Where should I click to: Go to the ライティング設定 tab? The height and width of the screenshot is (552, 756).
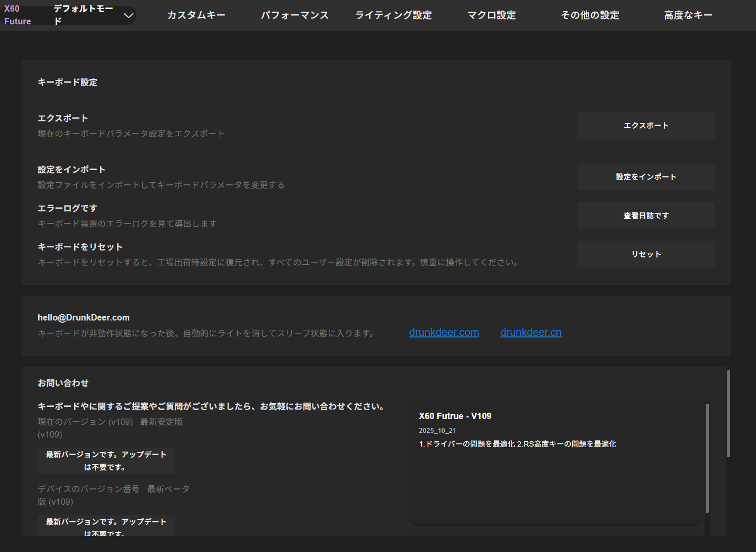[x=393, y=15]
